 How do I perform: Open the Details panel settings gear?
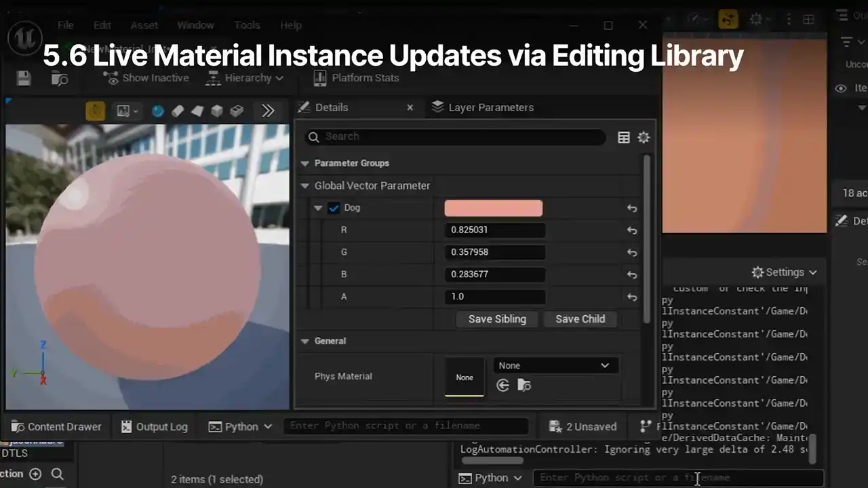644,138
